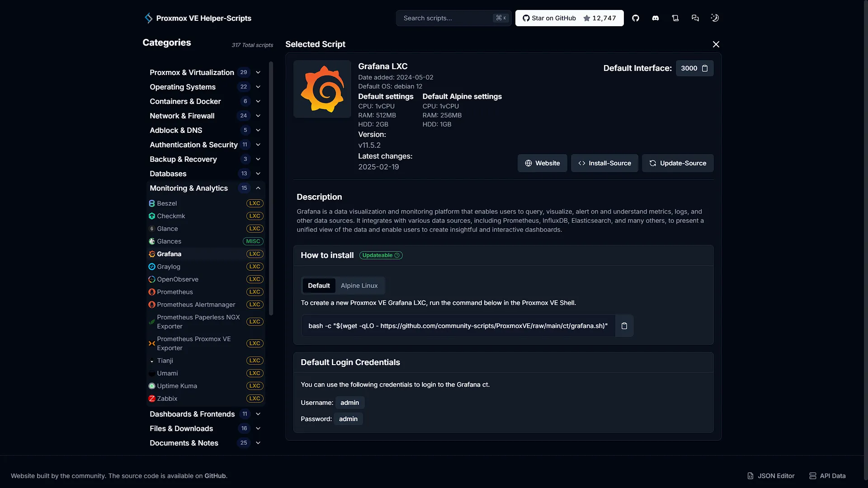Expand Authentication & Security category
868x488 pixels.
206,145
